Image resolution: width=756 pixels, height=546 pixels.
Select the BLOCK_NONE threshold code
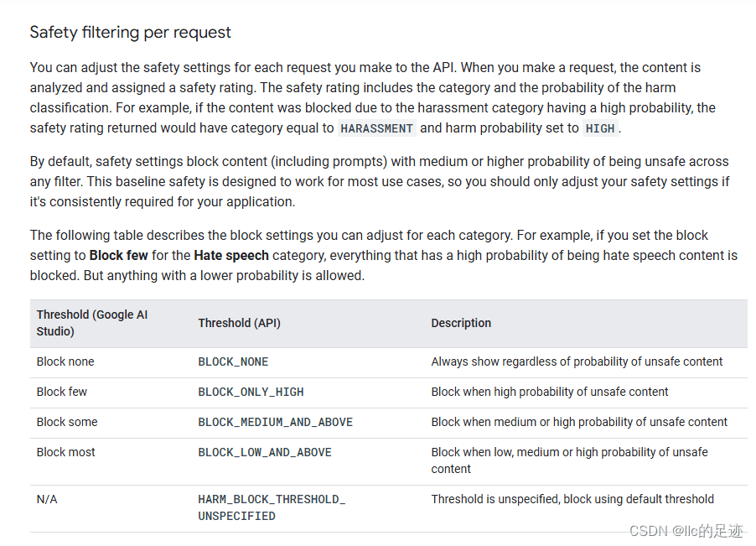tap(233, 361)
